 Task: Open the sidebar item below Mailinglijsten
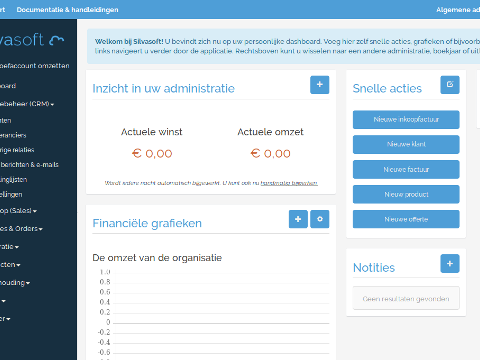click(x=11, y=194)
